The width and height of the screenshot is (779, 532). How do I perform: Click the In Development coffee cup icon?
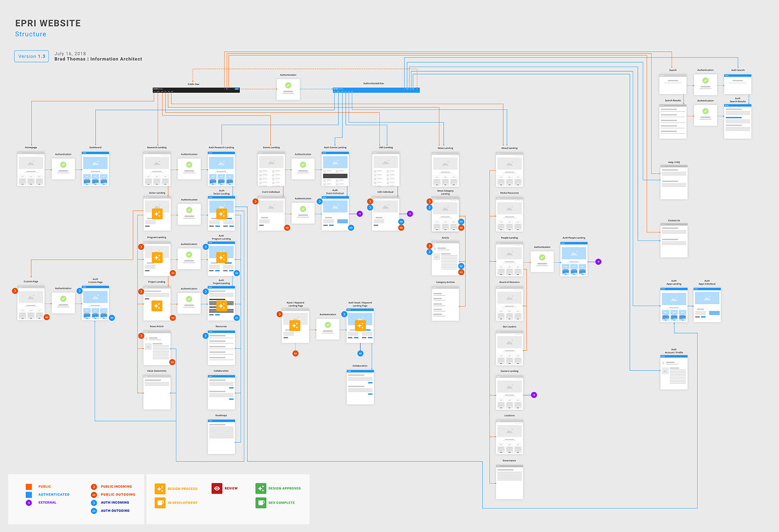click(160, 503)
